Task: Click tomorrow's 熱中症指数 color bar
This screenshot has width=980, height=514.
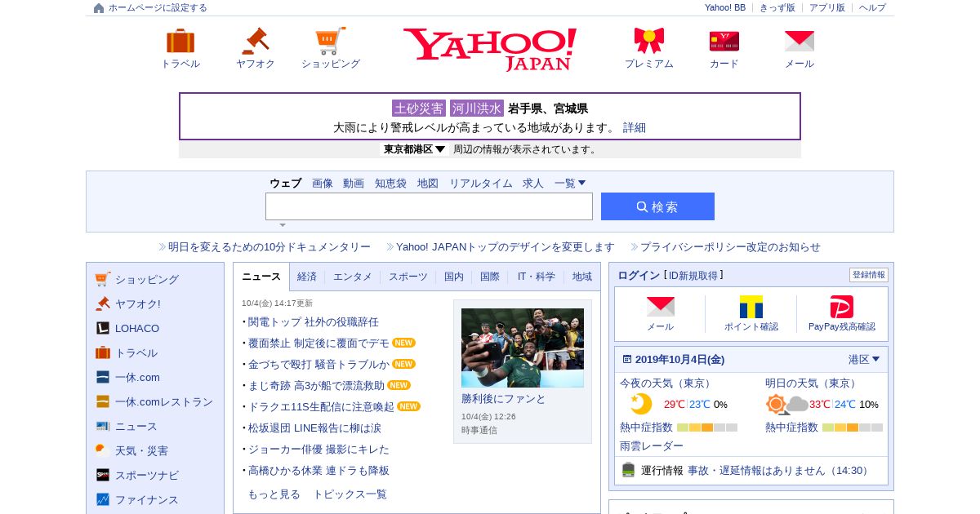Action: pos(853,428)
